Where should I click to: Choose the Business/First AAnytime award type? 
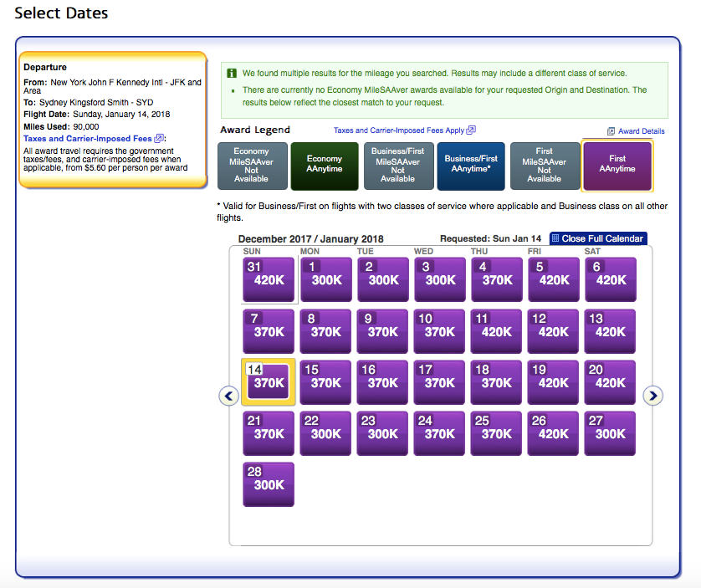pos(470,164)
